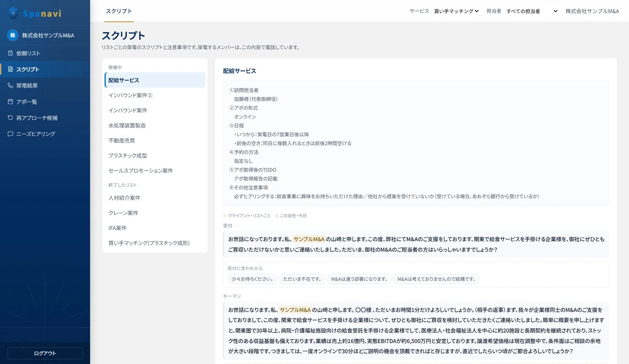Open the 買い手マッチング service dropdown

[x=456, y=11]
